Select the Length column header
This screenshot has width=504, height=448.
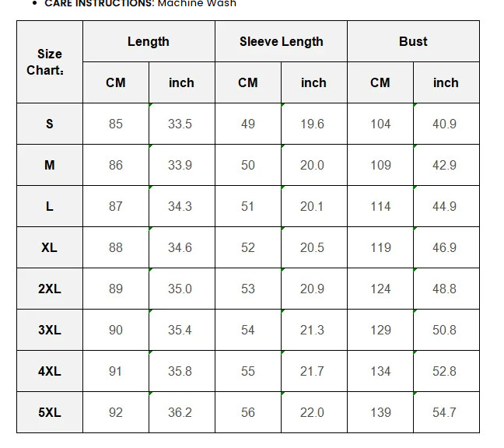(x=149, y=41)
